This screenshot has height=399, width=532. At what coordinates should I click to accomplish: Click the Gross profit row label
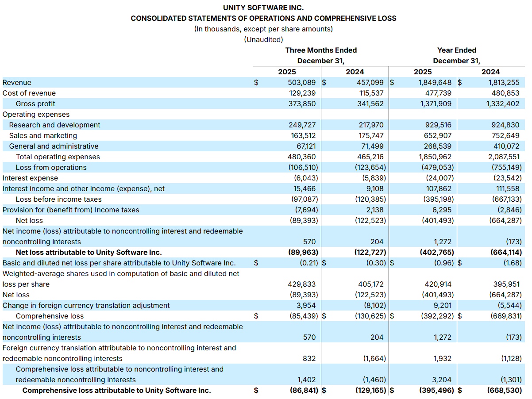point(35,104)
